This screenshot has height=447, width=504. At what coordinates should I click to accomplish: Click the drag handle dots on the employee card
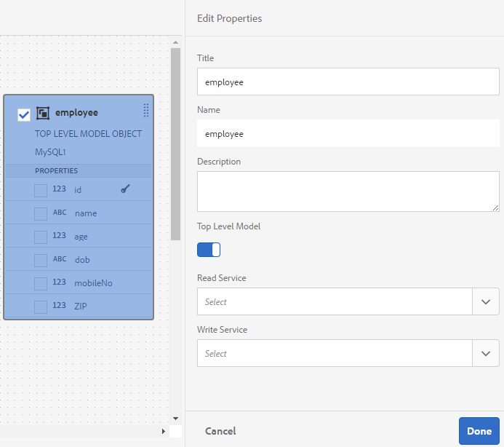pos(146,111)
